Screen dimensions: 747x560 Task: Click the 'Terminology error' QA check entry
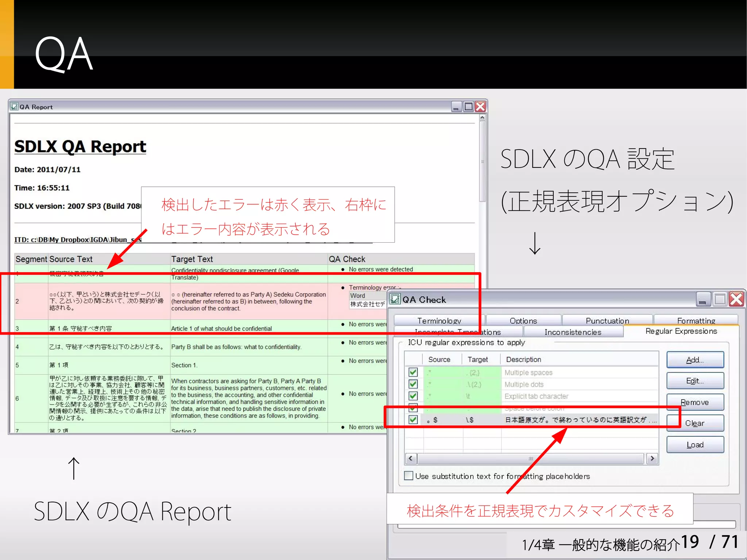pyautogui.click(x=374, y=287)
